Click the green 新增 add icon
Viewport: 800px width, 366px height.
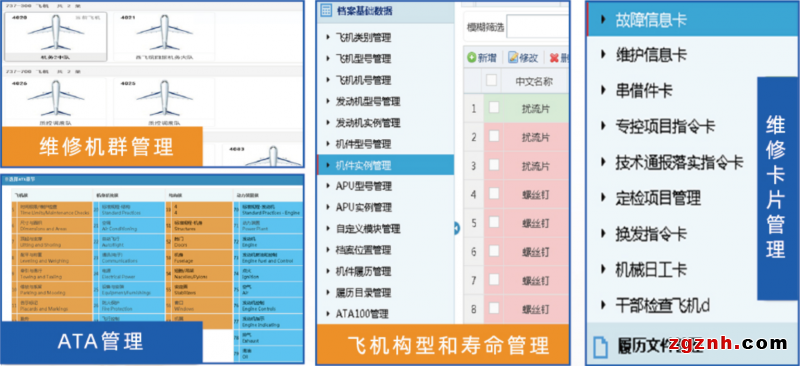click(x=472, y=58)
